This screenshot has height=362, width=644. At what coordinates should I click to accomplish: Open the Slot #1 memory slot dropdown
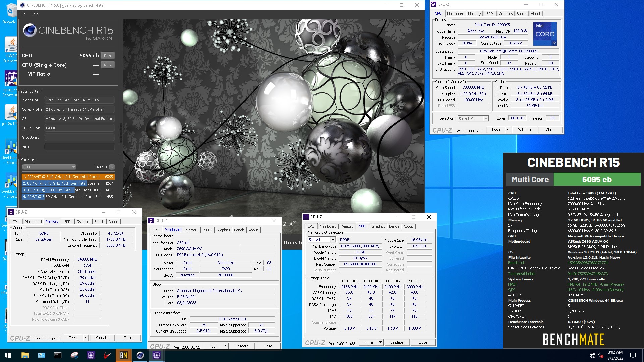pos(322,240)
